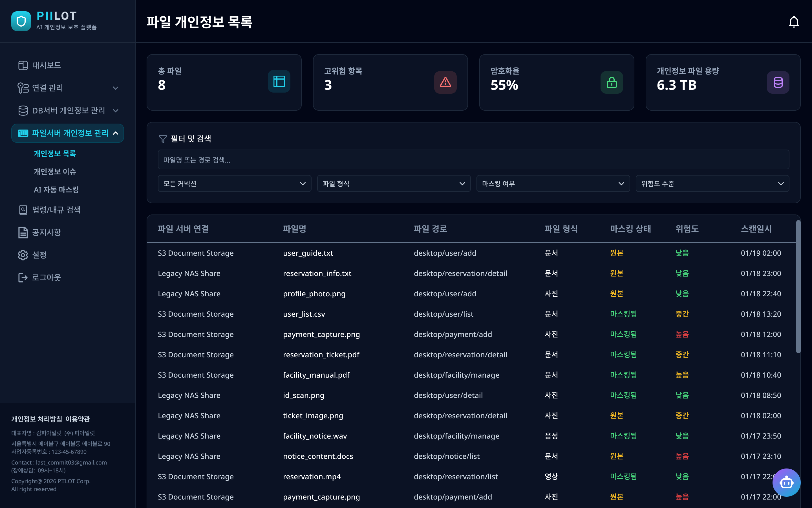Open the chatbot robot floating button
The image size is (812, 508).
pos(786,483)
